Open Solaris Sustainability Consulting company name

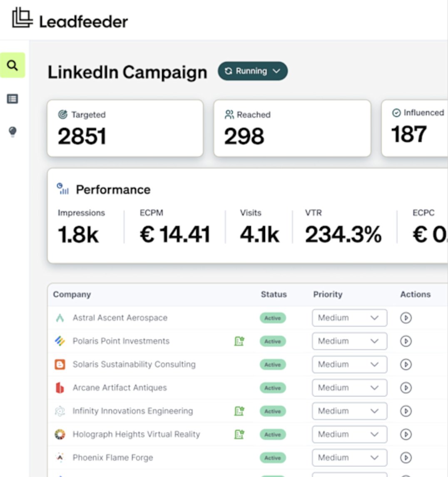click(x=134, y=365)
